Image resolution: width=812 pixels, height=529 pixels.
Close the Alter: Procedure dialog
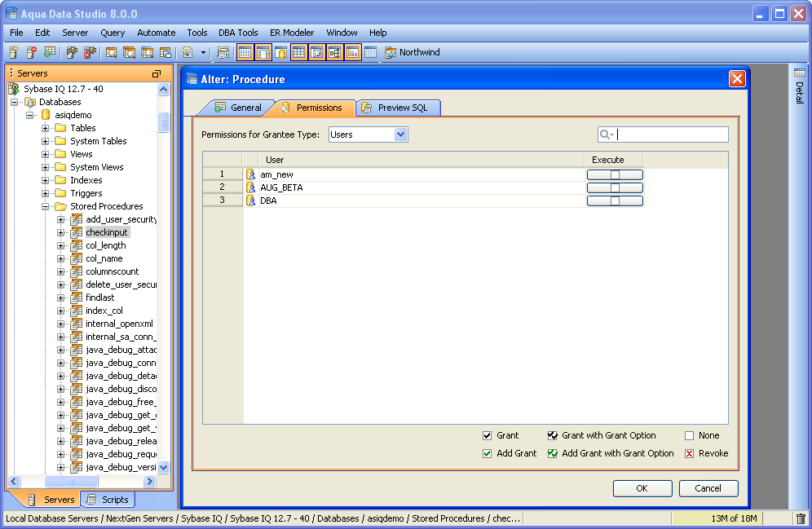tap(737, 79)
